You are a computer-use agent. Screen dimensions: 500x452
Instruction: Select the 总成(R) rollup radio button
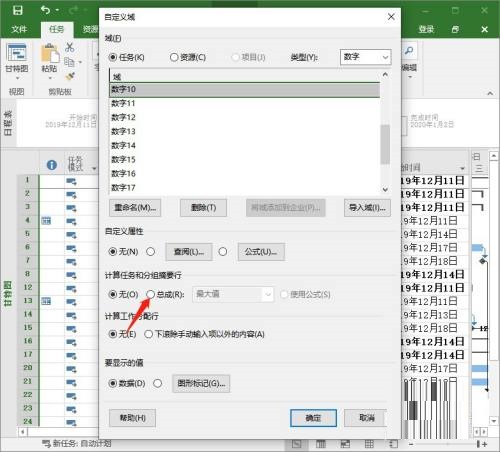[151, 294]
